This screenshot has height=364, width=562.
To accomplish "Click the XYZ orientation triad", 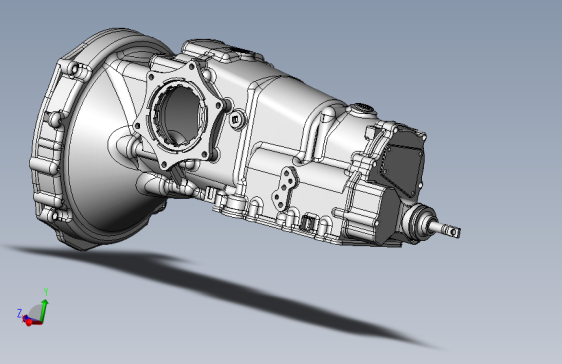I will 33,307.
